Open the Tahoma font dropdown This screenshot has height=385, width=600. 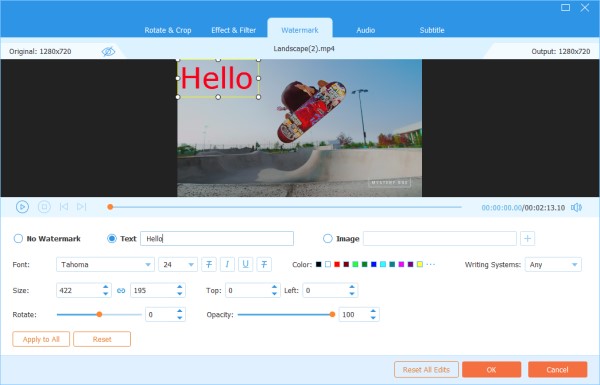point(105,264)
